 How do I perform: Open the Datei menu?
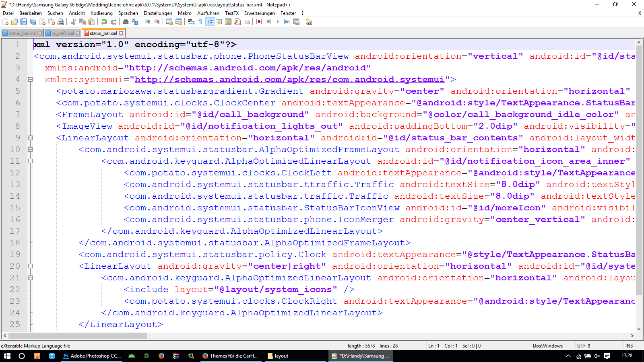8,13
